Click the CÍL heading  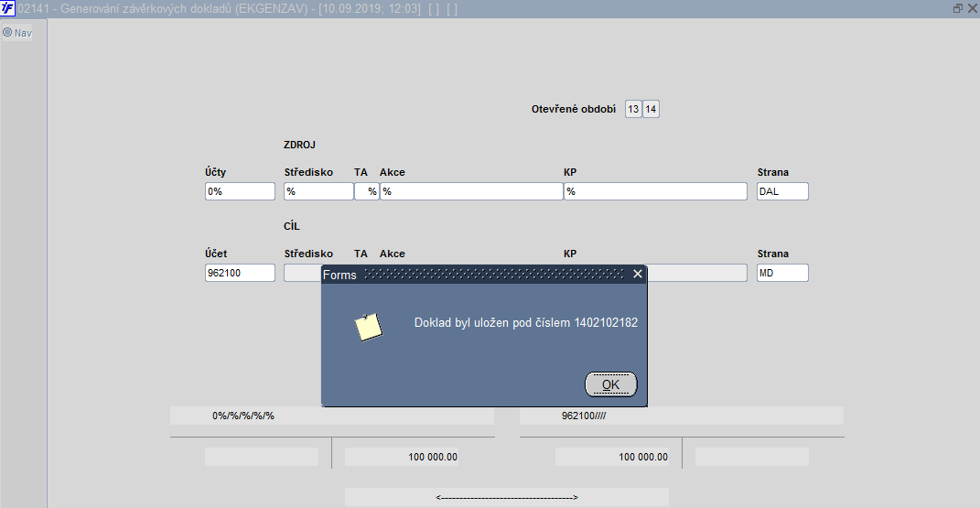coord(292,226)
